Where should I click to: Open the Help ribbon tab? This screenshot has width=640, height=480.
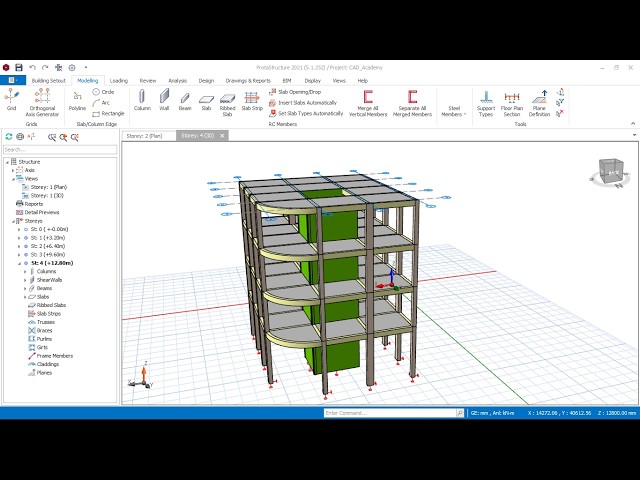click(363, 80)
